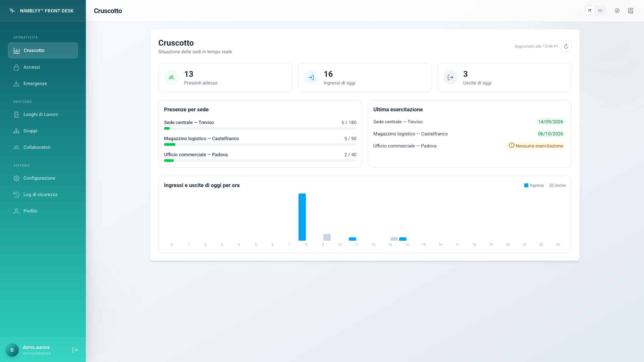
Task: Click the Profilo user icon
Action: pos(16,211)
